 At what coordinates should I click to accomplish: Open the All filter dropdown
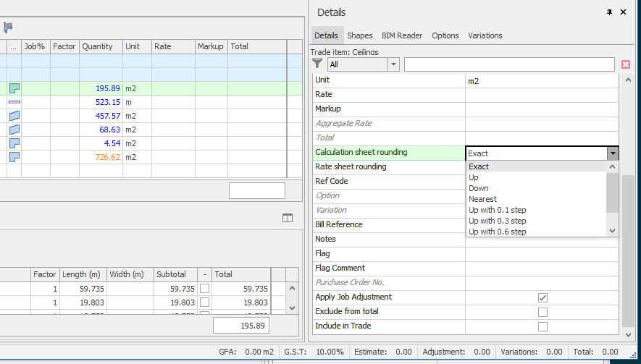coord(393,65)
